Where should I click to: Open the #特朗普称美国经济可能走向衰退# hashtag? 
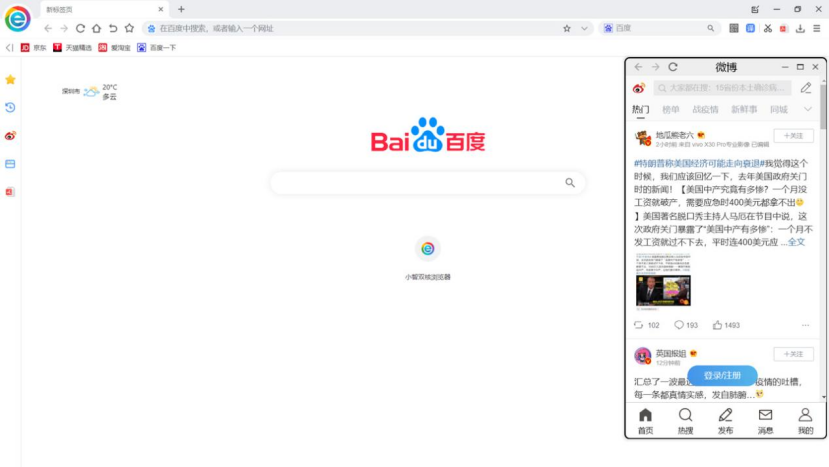(x=699, y=163)
